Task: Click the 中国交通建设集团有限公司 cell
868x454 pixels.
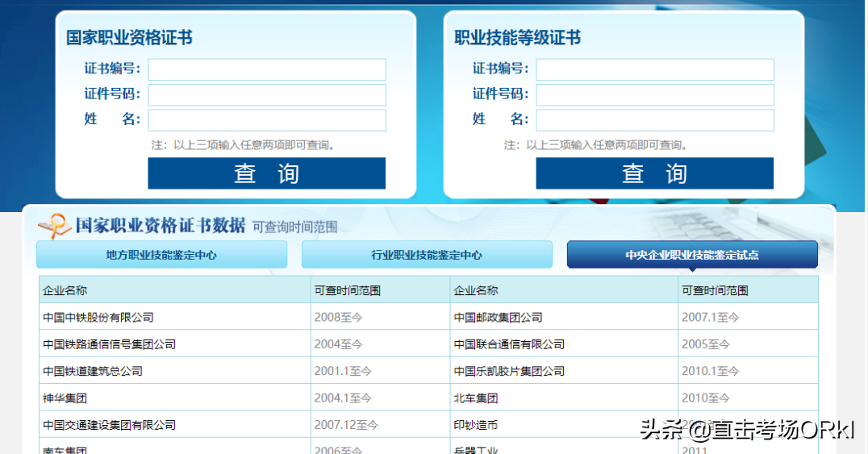Action: point(175,425)
